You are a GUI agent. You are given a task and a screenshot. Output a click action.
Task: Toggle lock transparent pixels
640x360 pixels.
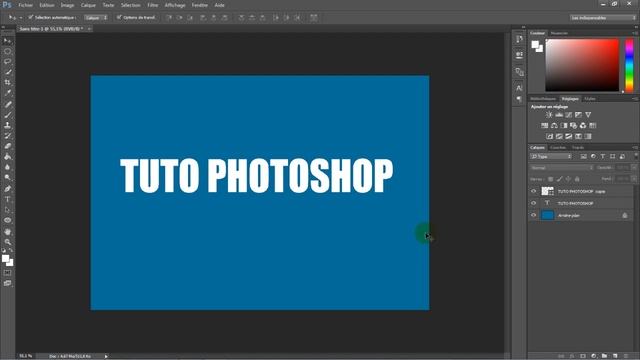[551, 179]
